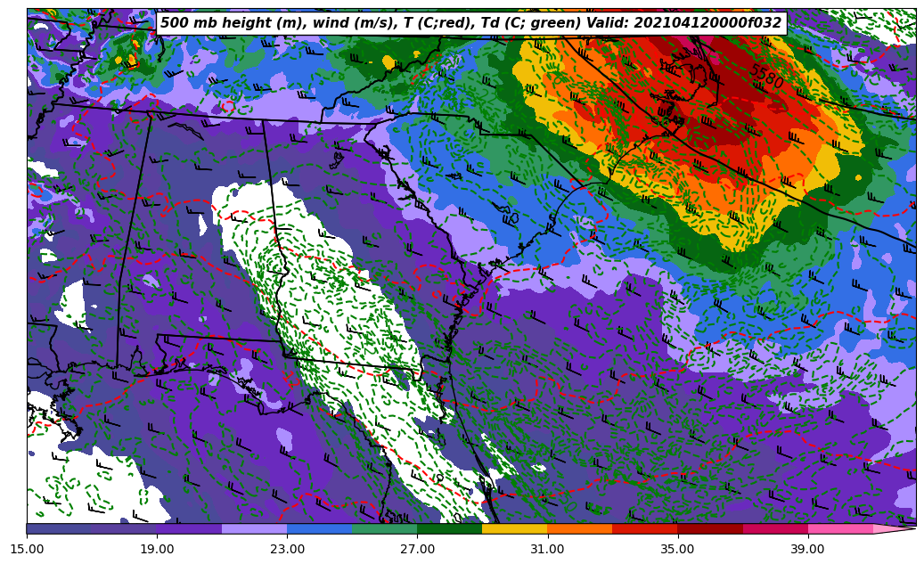Select the pink colorbar segment after 39.00
Viewport: 924px width, 564px height.
pyautogui.click(x=839, y=528)
